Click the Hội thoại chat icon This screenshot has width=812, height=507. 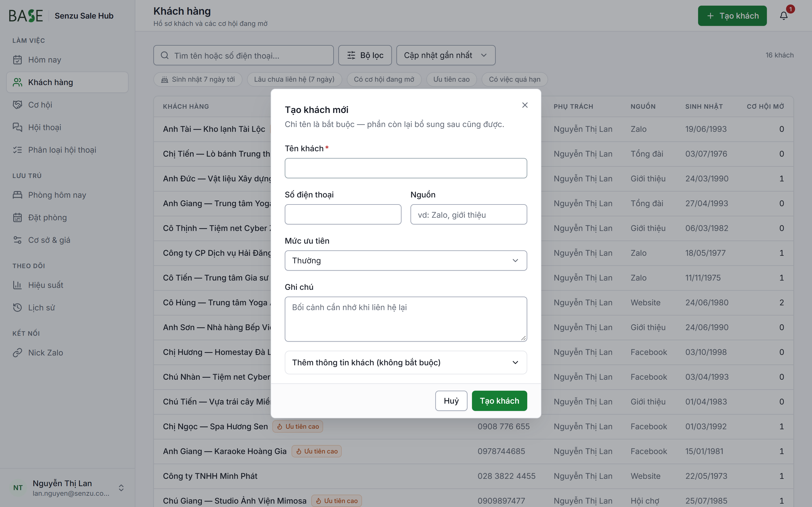point(17,127)
